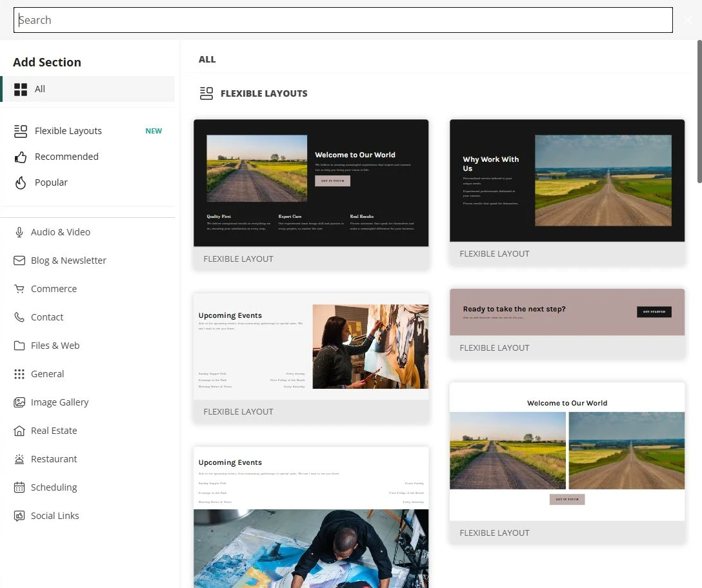Click the Flexible Layouts heading icon

pos(206,93)
